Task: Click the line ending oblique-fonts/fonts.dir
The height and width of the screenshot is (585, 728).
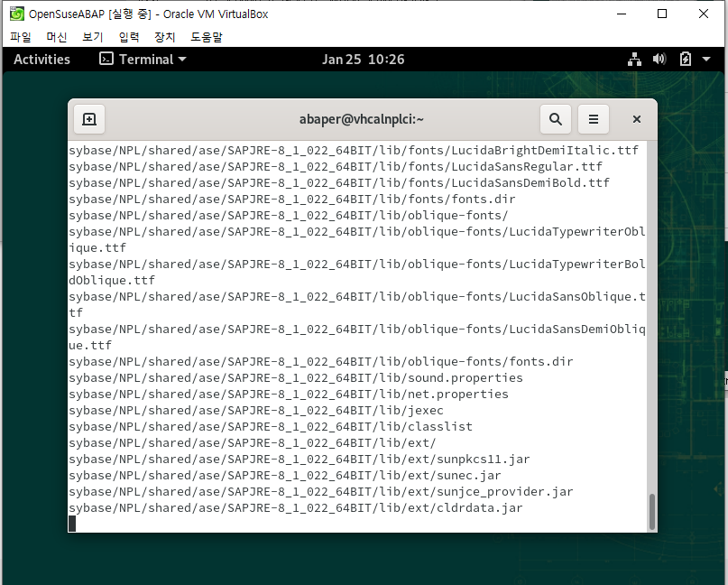Action: (x=321, y=362)
